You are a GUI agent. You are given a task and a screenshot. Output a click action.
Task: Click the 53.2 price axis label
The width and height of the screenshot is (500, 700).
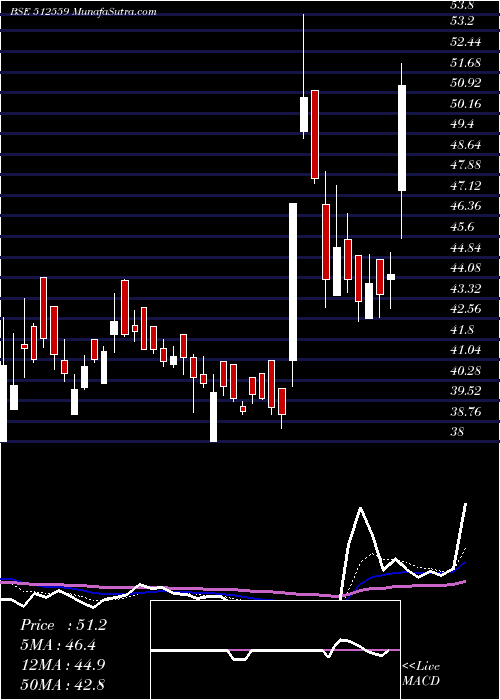[464, 21]
